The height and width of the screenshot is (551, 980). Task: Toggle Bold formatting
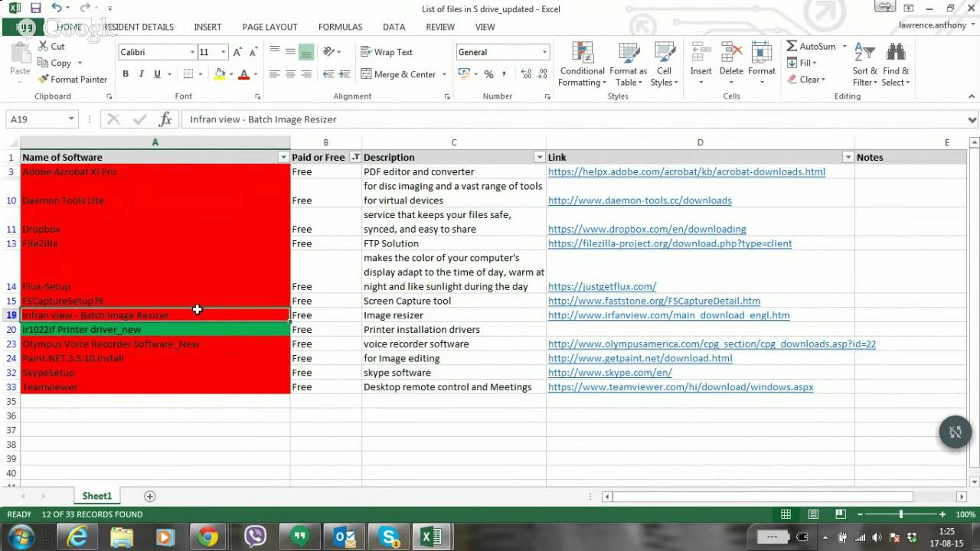pos(126,74)
